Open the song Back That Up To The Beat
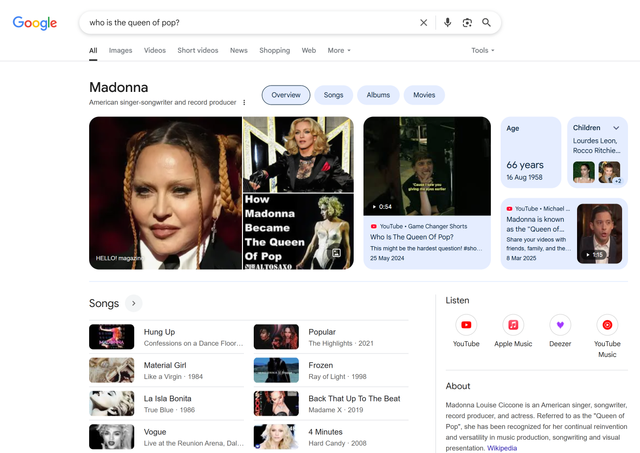 354,398
